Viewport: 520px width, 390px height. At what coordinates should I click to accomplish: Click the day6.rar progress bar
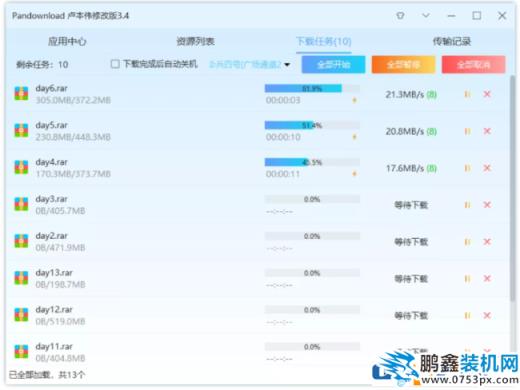coord(312,88)
